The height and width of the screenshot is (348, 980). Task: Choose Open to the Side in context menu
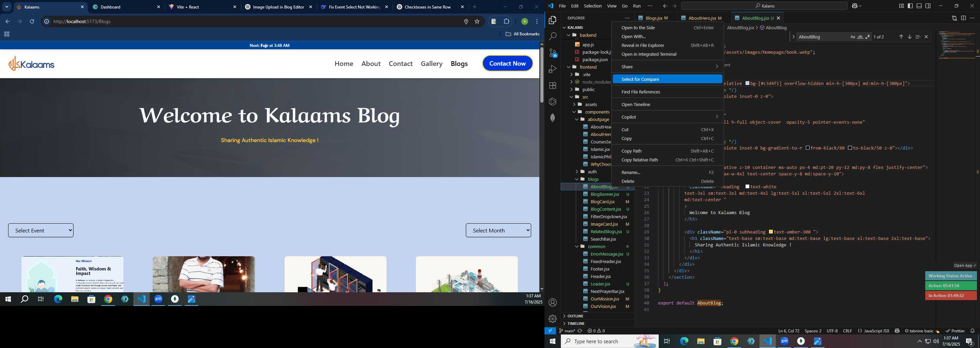(x=667, y=28)
